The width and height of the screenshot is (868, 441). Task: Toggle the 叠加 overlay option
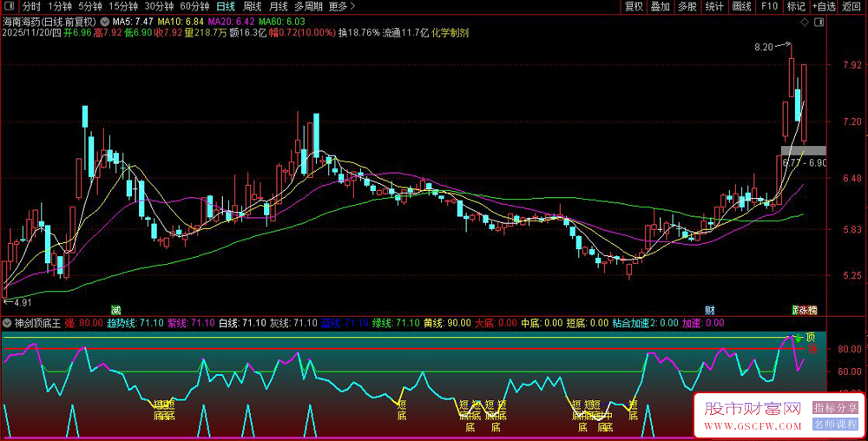point(661,6)
